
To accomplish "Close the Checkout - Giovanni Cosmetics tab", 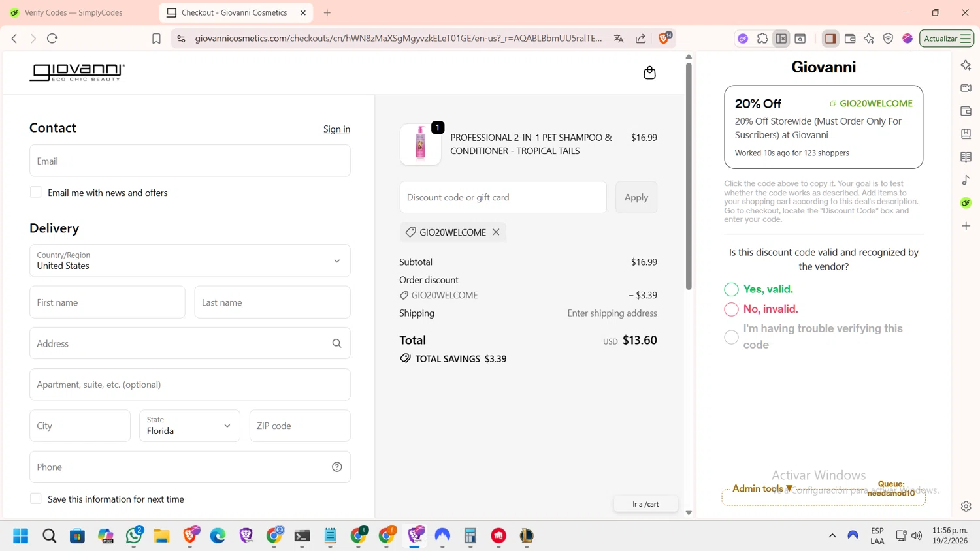I will pyautogui.click(x=303, y=12).
